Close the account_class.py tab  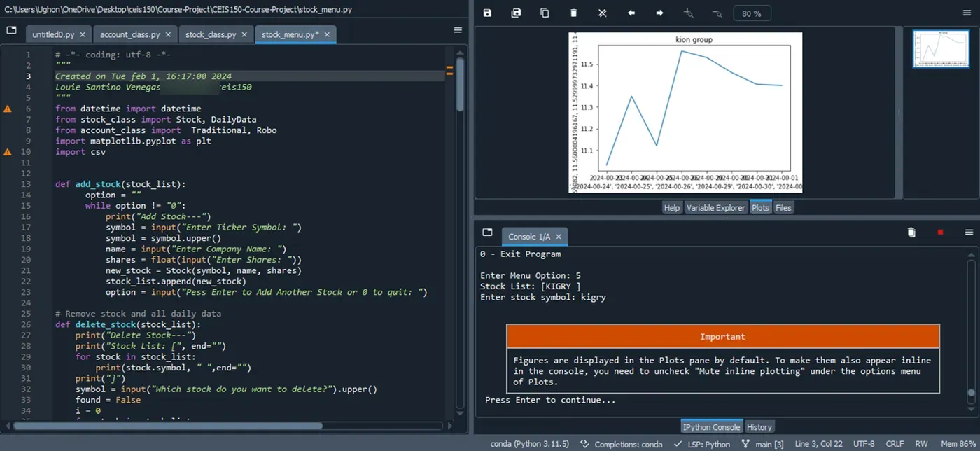tap(167, 34)
